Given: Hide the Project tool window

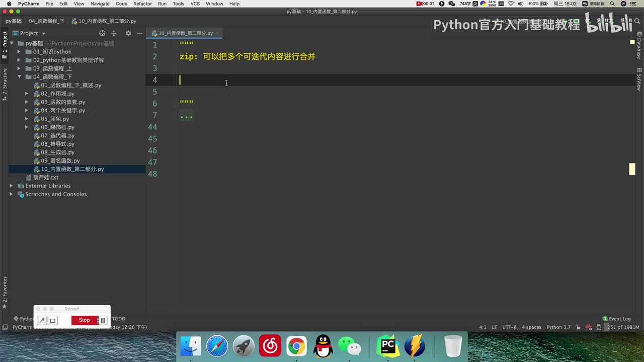Looking at the screenshot, I should [x=140, y=33].
